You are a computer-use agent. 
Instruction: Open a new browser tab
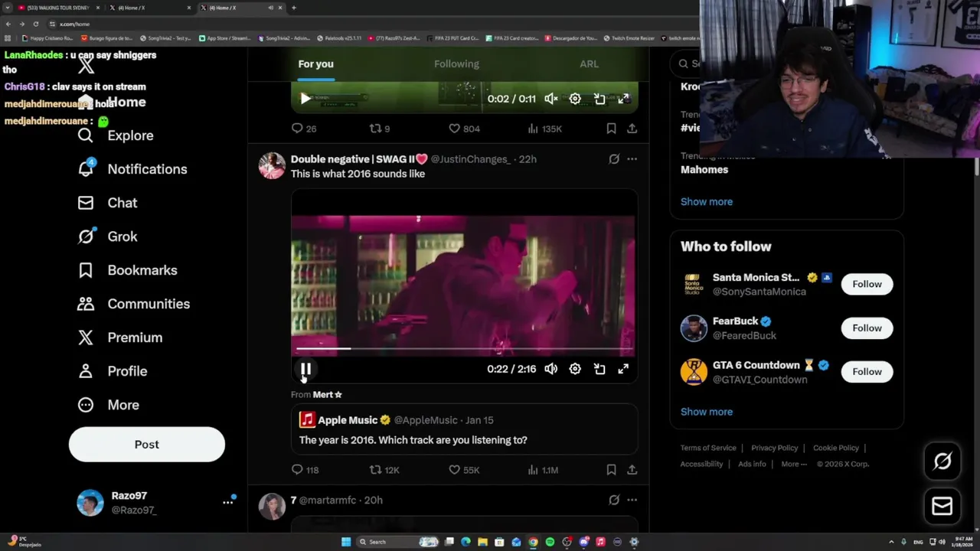[294, 8]
